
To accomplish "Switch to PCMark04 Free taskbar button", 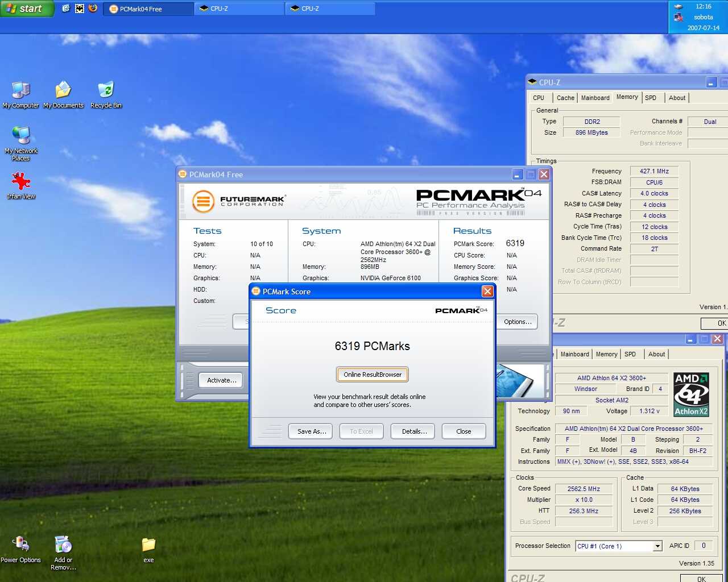I will (148, 9).
